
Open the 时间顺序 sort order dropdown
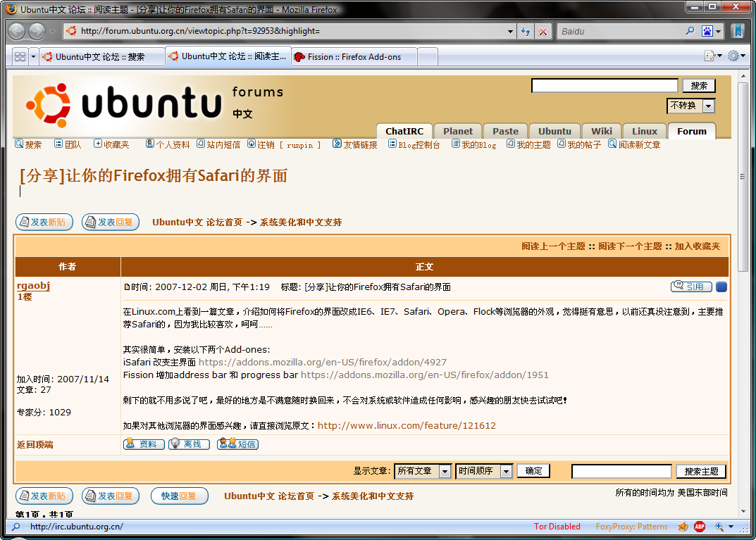[x=483, y=471]
